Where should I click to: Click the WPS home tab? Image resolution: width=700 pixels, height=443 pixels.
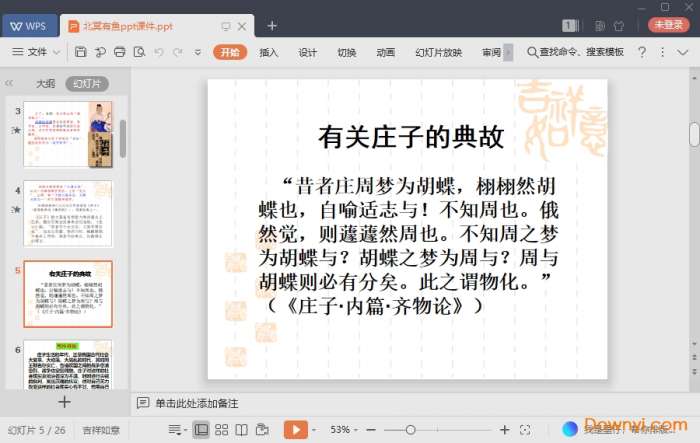(x=29, y=26)
